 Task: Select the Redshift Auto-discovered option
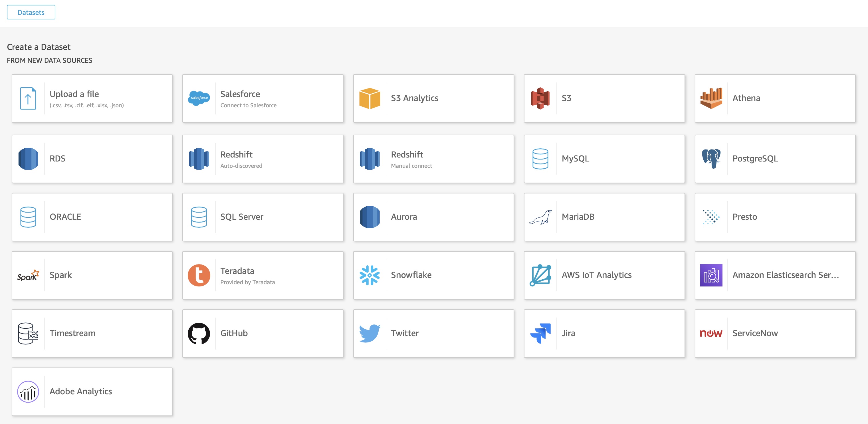click(x=263, y=158)
